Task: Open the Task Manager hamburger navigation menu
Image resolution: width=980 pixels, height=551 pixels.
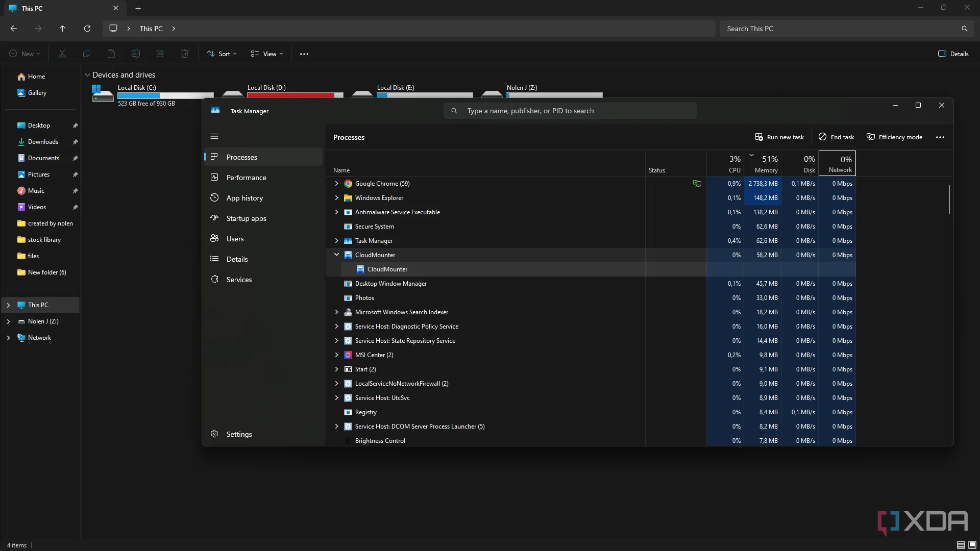Action: (x=214, y=136)
